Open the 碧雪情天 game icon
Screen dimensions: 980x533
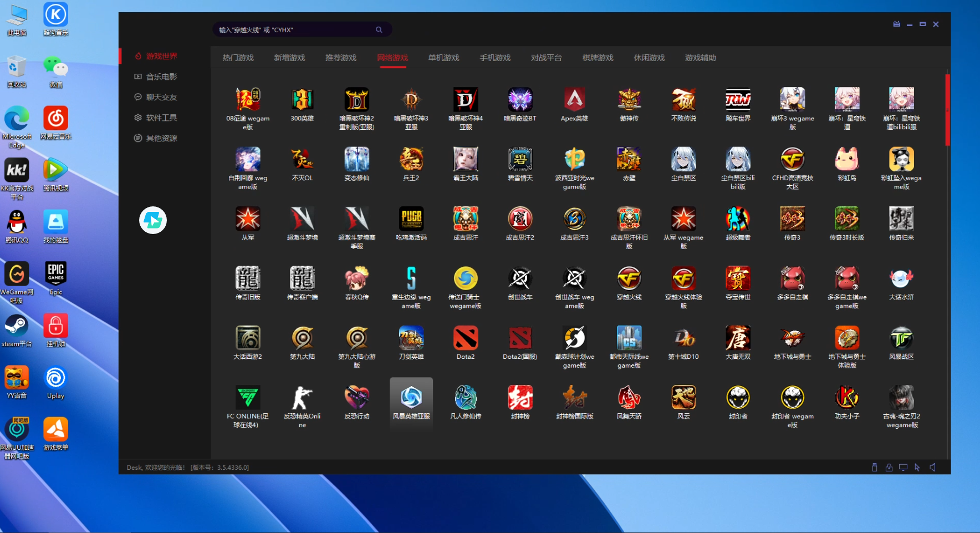coord(520,159)
